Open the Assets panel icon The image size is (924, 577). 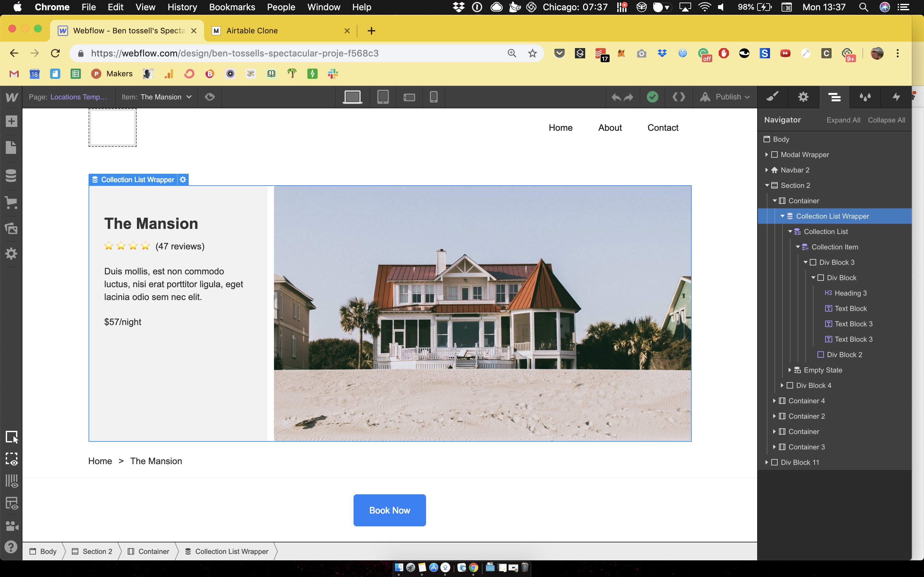tap(11, 228)
